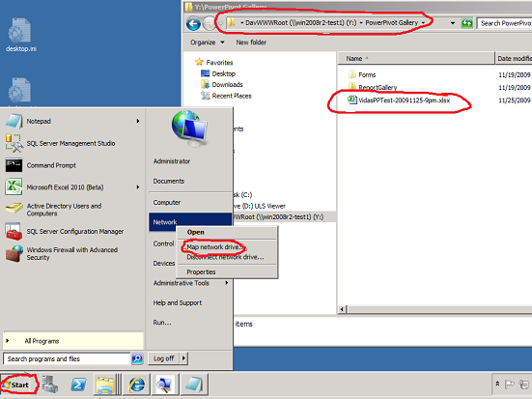The height and width of the screenshot is (399, 532).
Task: Sort by the Date modified column header
Action: [514, 58]
